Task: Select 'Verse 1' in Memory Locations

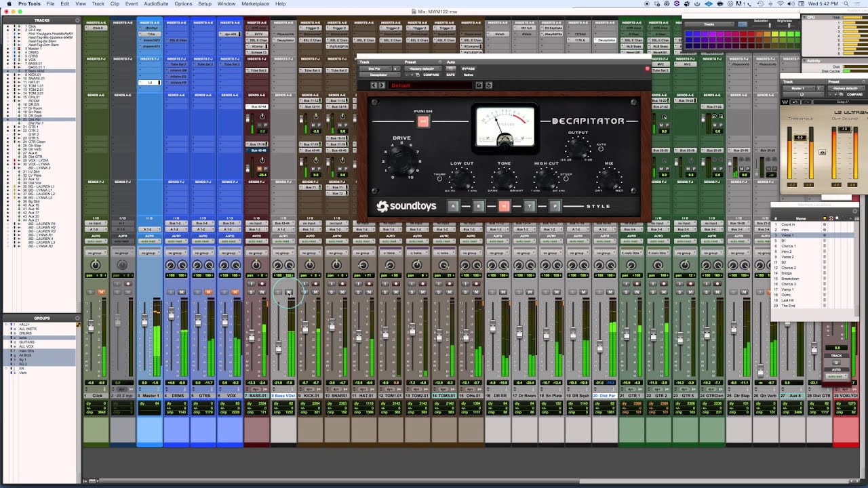Action: pyautogui.click(x=787, y=235)
